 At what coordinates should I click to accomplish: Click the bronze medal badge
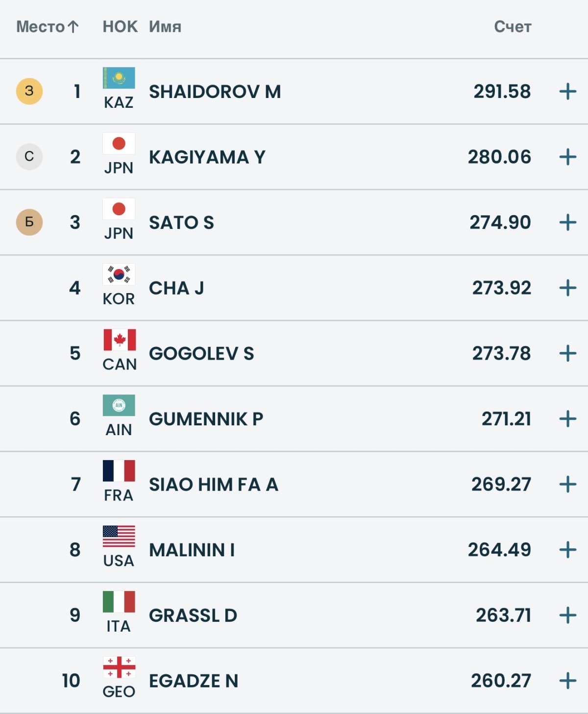tap(29, 222)
